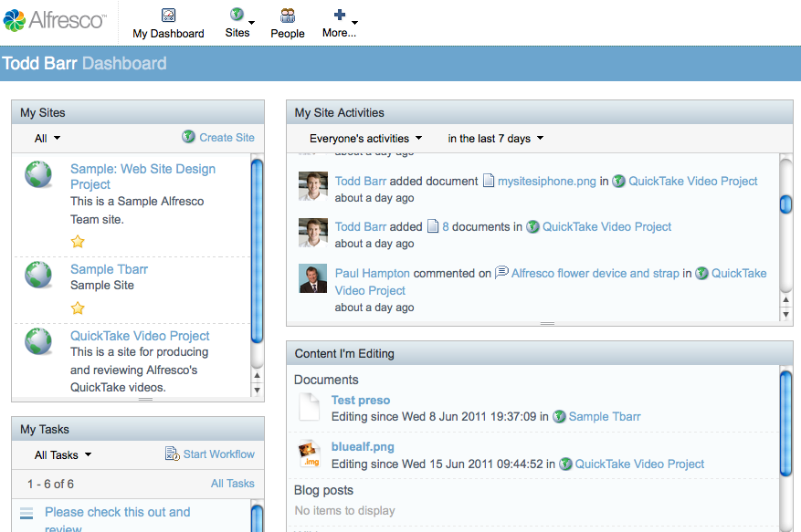Click document icon before mysitesiphone.png
801x532 pixels.
pyautogui.click(x=489, y=181)
